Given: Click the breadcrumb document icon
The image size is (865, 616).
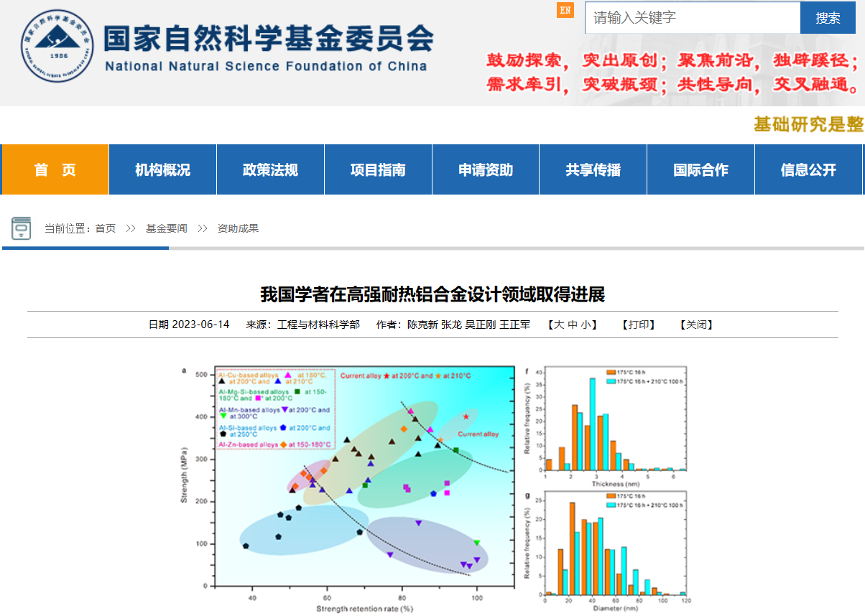Looking at the screenshot, I should 21,228.
